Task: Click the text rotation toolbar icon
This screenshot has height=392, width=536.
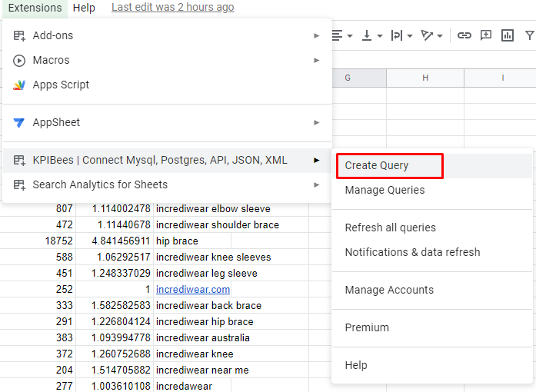Action: pyautogui.click(x=427, y=35)
